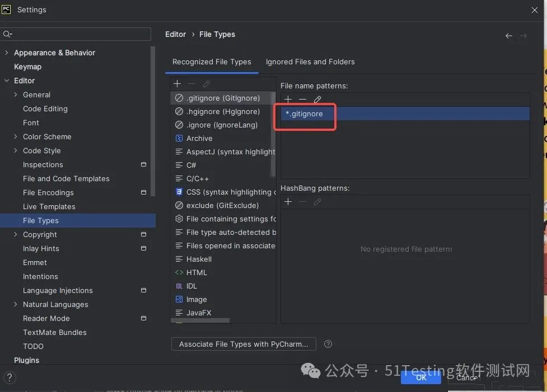Expand the Color Scheme node
This screenshot has height=392, width=547.
tap(15, 136)
